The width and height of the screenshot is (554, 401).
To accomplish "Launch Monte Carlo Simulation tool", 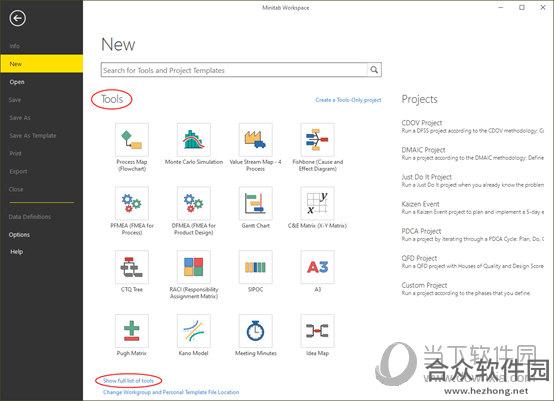I will (194, 140).
